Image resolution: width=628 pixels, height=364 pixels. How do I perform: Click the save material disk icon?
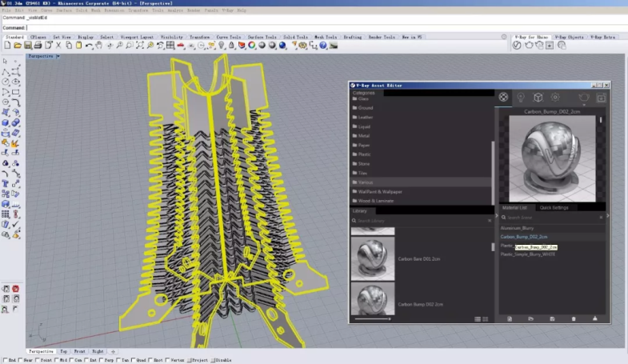[552, 318]
